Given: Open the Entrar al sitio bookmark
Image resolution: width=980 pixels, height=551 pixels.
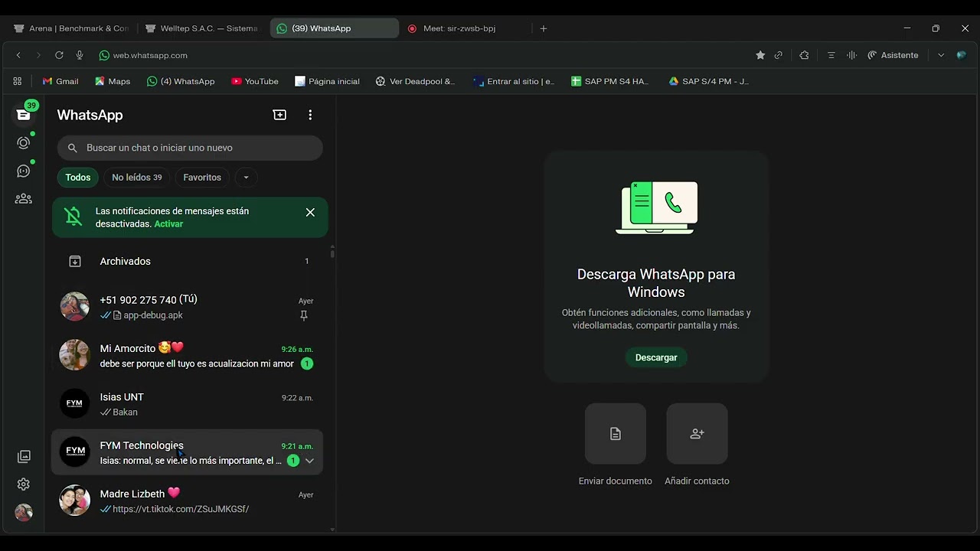Looking at the screenshot, I should (x=514, y=81).
